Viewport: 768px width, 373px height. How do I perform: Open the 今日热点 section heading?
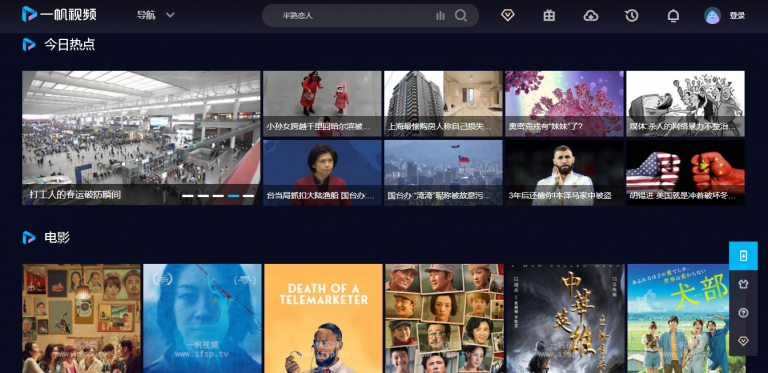70,45
